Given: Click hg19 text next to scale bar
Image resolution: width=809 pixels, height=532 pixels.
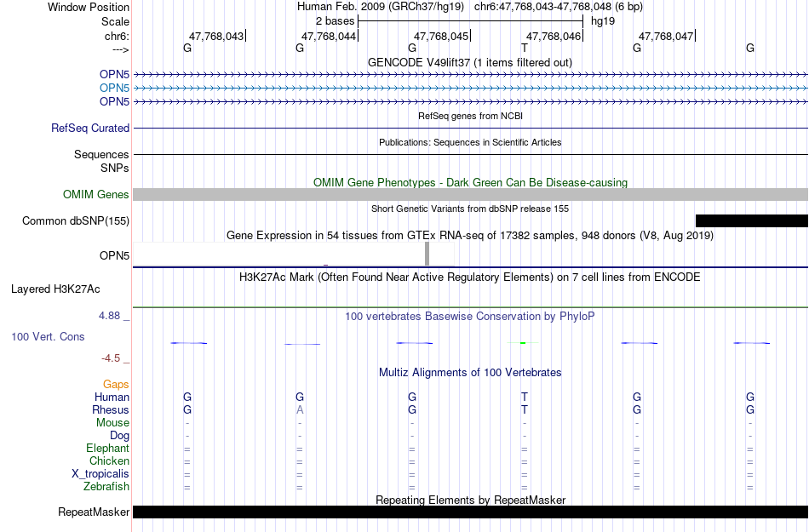Looking at the screenshot, I should coord(603,21).
